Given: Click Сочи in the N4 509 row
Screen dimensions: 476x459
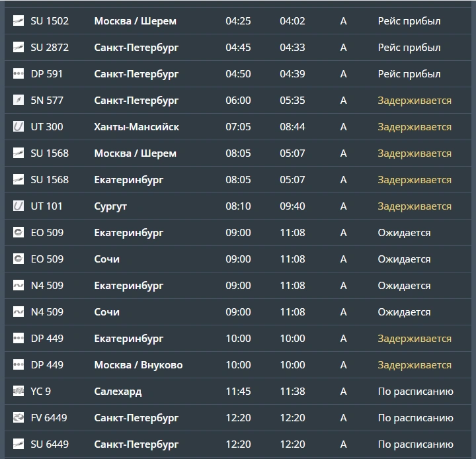Looking at the screenshot, I should tap(107, 312).
